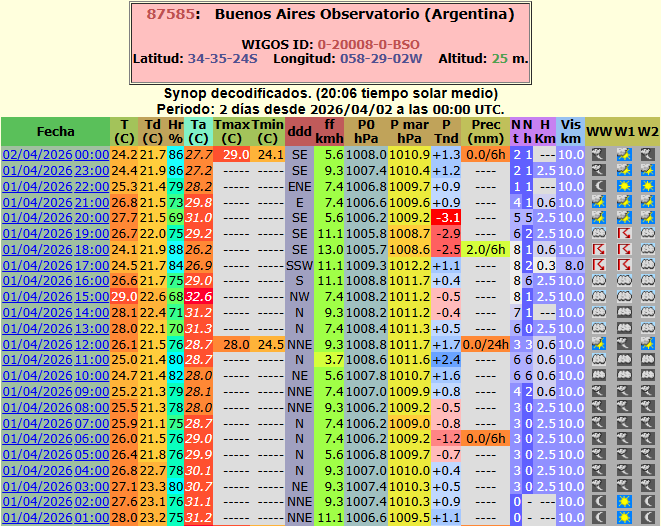Select the apparent temperature value 32.6

[199, 297]
